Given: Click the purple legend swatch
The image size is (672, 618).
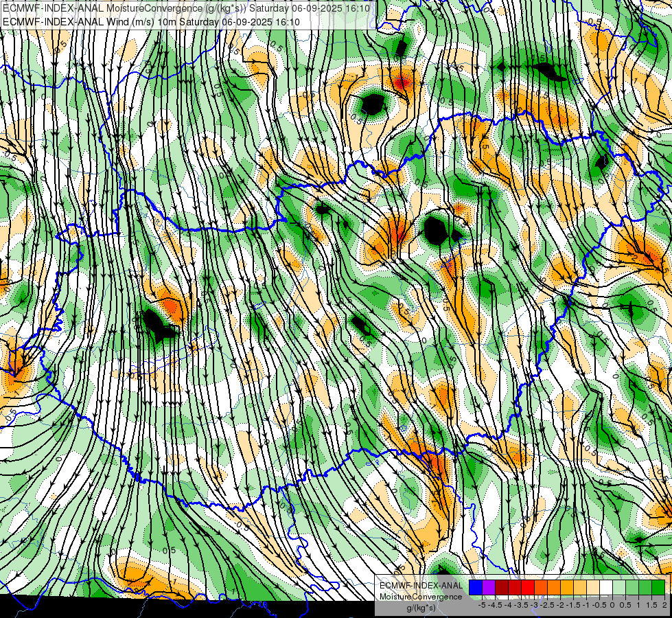Looking at the screenshot, I should click(489, 587).
